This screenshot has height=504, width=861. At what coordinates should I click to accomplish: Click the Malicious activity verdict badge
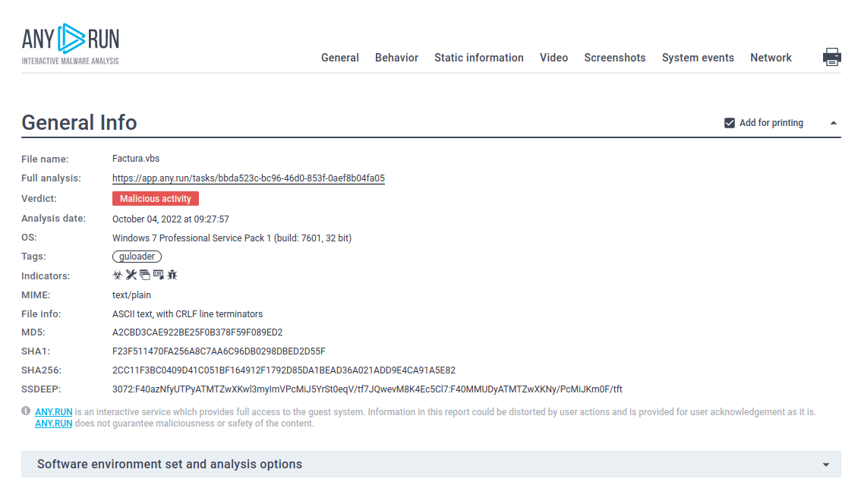156,199
